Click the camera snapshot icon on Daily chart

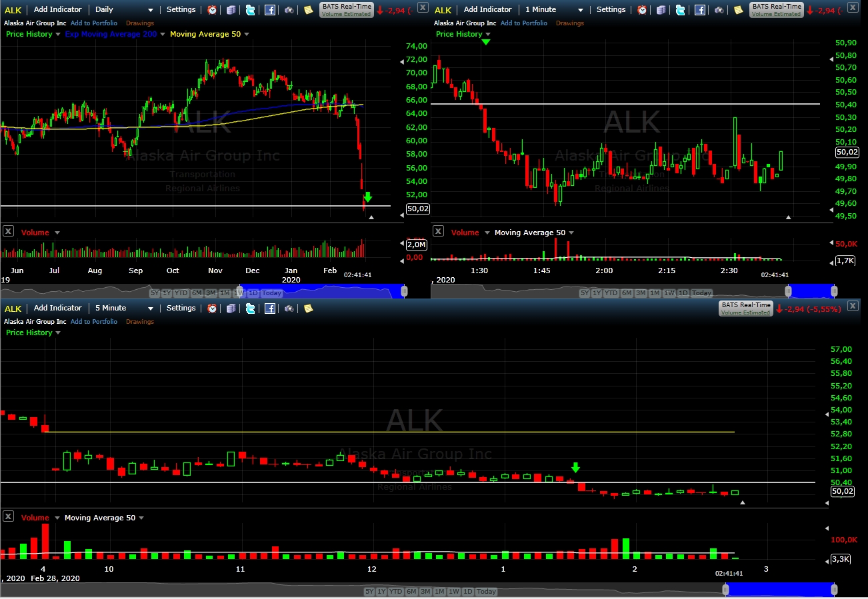click(x=289, y=10)
